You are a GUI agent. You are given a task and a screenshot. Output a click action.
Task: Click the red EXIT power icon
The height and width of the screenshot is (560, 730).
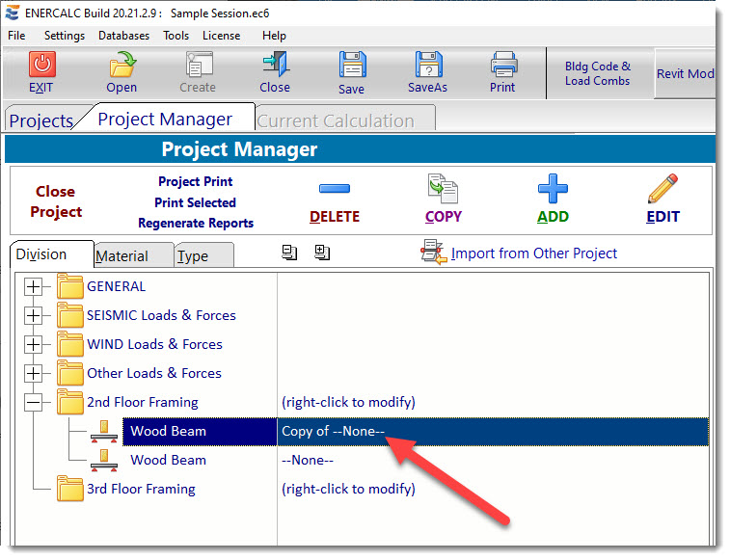(41, 66)
